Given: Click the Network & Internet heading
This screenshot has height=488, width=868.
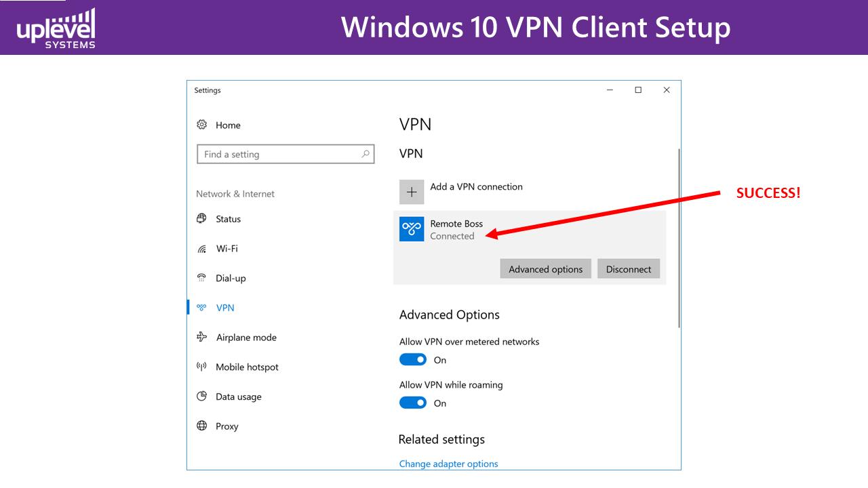Looking at the screenshot, I should coord(235,194).
